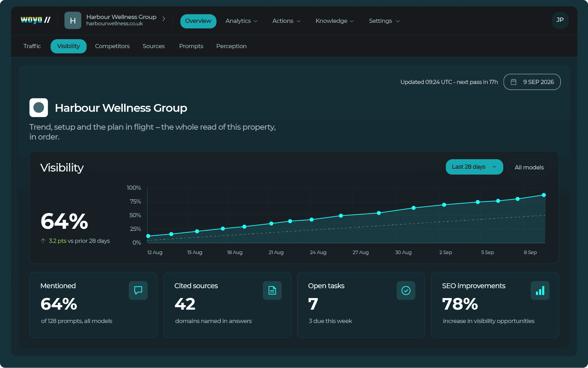Click the first chart data point at 12 Aug
Viewport: 588px width, 368px height.
[148, 236]
